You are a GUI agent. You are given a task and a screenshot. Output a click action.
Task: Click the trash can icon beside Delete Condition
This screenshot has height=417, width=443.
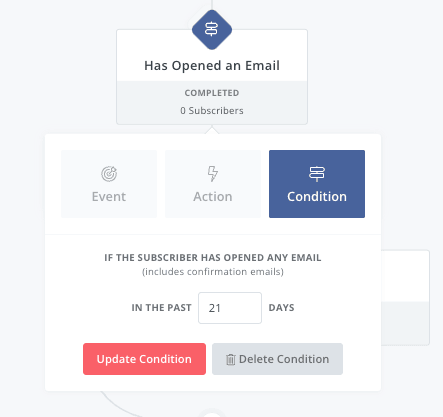click(231, 359)
